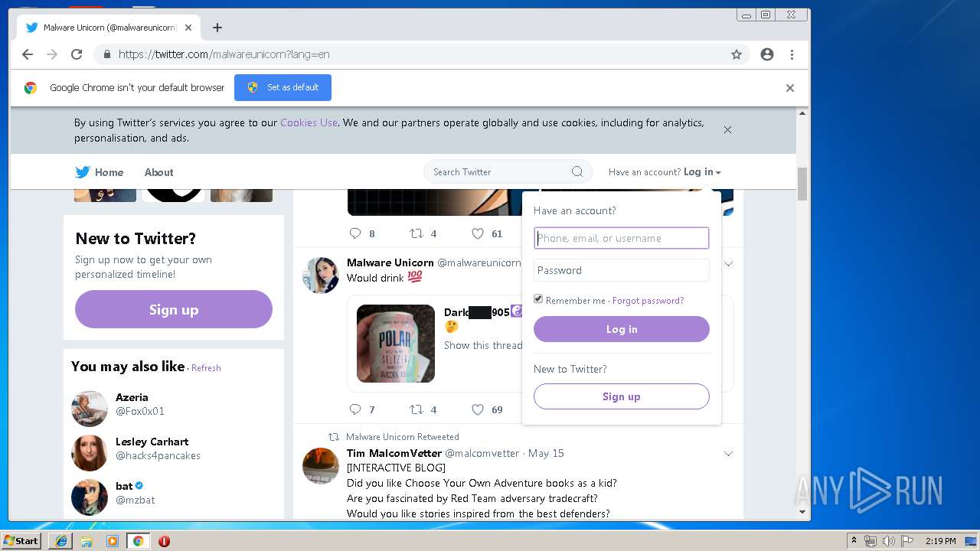Viewport: 980px width, 551px height.
Task: Retweet the tweet with 61 likes
Action: point(416,233)
